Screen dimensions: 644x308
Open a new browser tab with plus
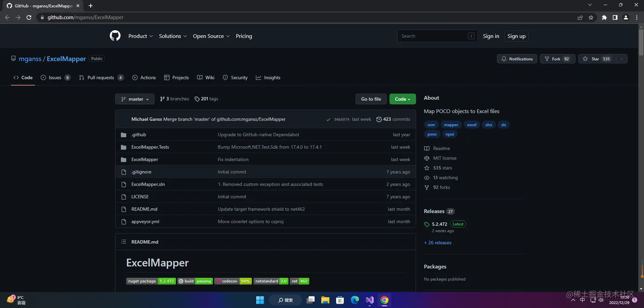coord(90,6)
